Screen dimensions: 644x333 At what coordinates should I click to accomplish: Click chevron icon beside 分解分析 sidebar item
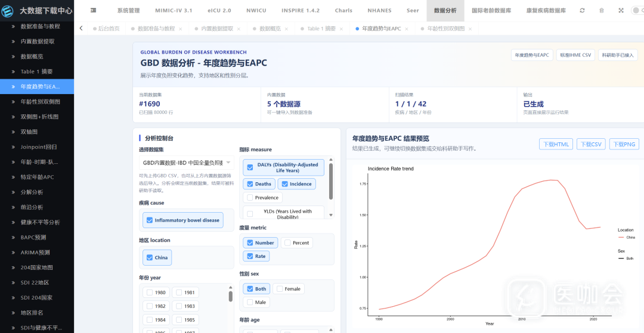pyautogui.click(x=12, y=192)
